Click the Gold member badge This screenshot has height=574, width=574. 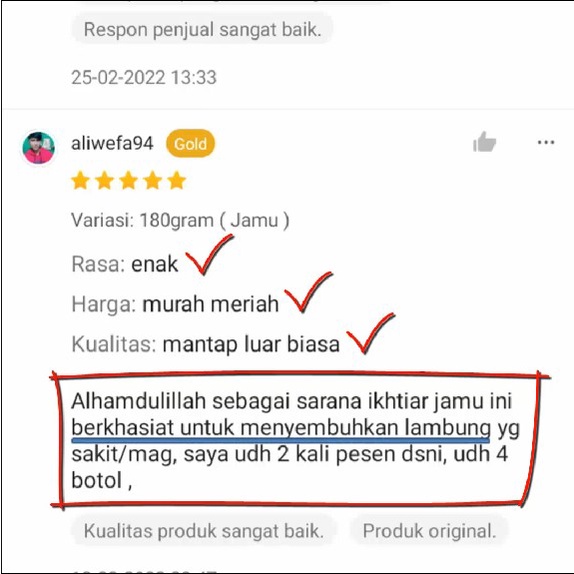[190, 144]
